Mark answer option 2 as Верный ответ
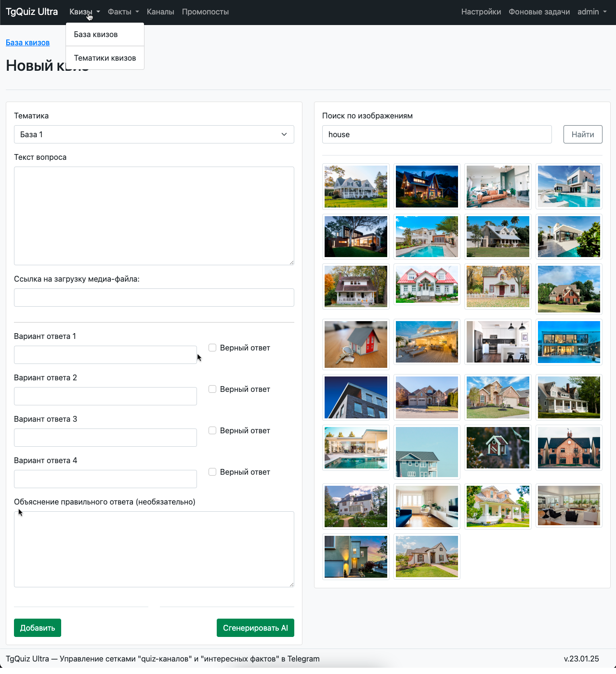This screenshot has height=674, width=616. point(212,389)
